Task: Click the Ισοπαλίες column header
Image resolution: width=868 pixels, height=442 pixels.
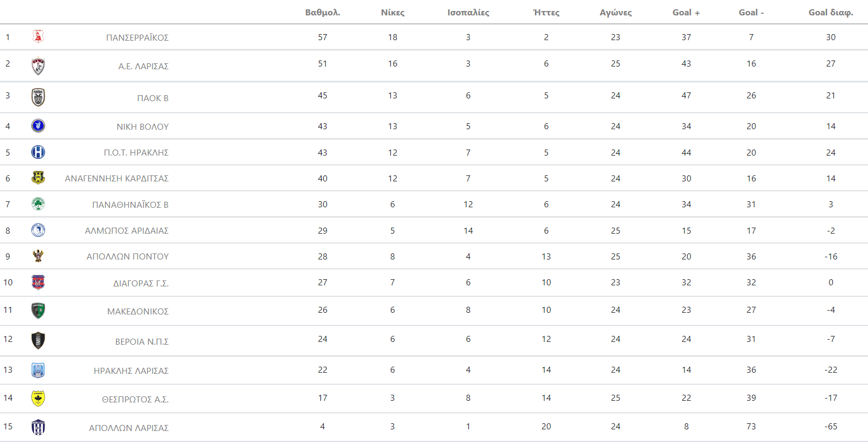Action: tap(468, 13)
